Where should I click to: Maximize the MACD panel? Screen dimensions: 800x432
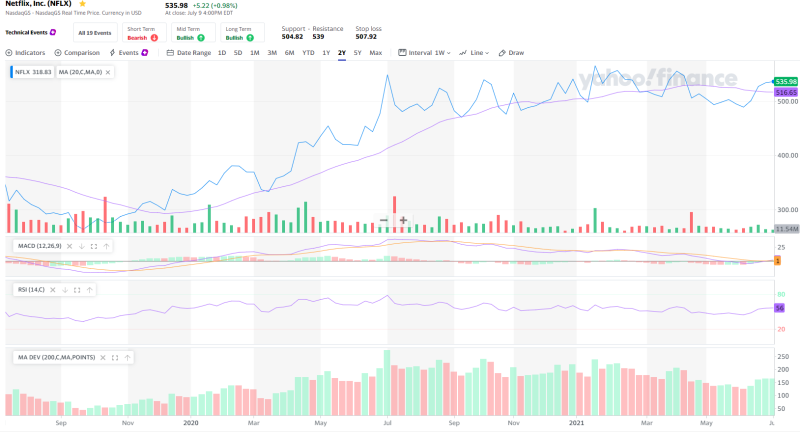pyautogui.click(x=94, y=246)
